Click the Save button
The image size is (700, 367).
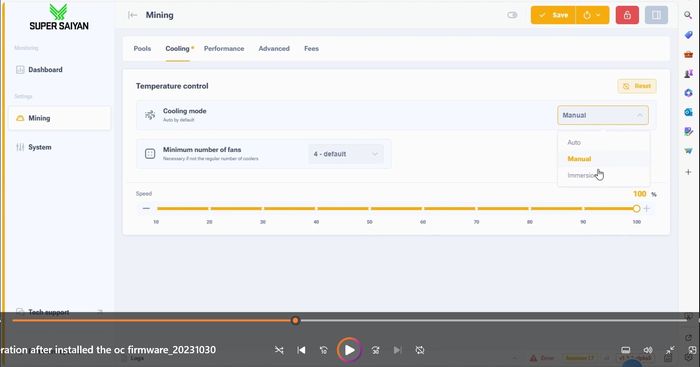[553, 15]
